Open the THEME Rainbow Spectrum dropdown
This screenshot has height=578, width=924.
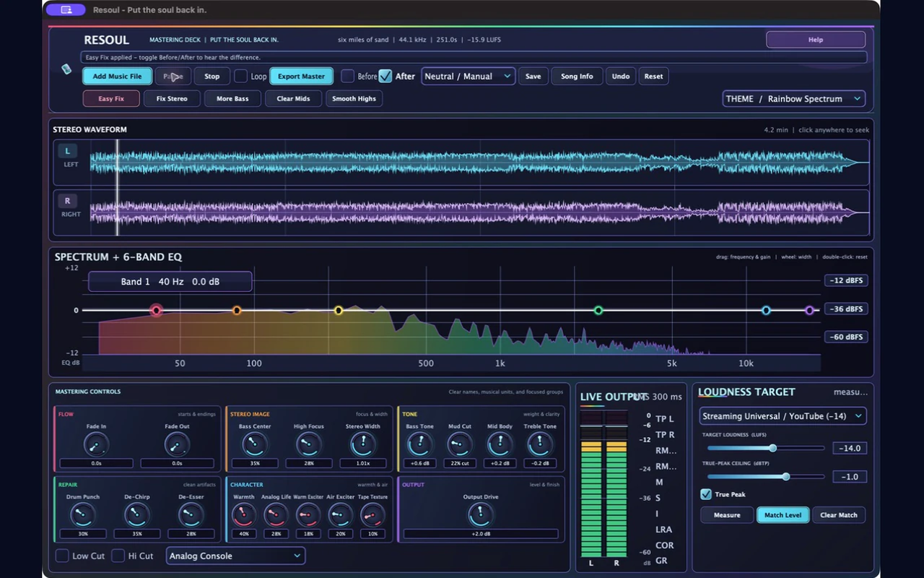point(794,99)
